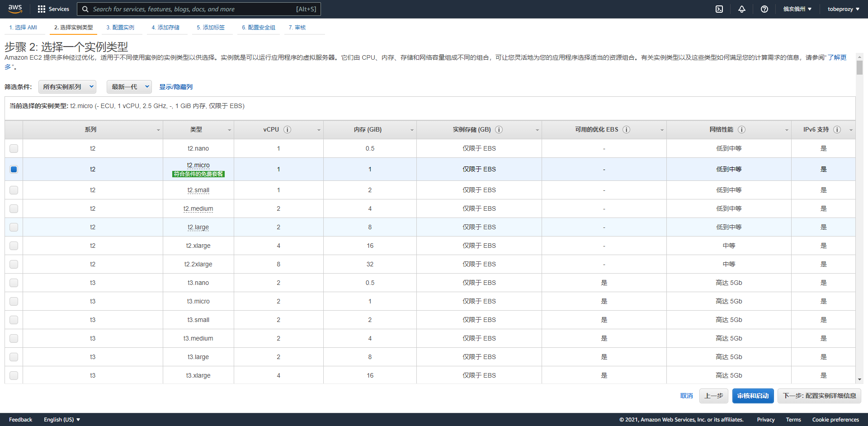Cancel the wizard with 取消
The height and width of the screenshot is (426, 868).
tap(687, 396)
